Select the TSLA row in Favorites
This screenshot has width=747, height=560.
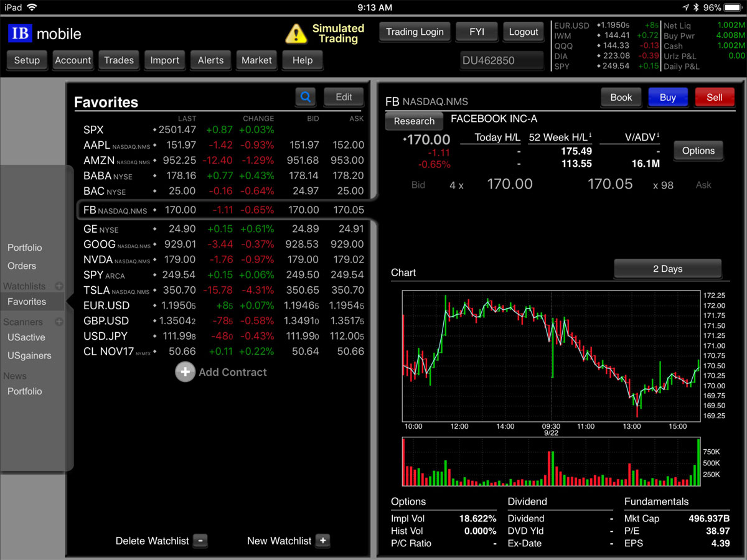224,290
